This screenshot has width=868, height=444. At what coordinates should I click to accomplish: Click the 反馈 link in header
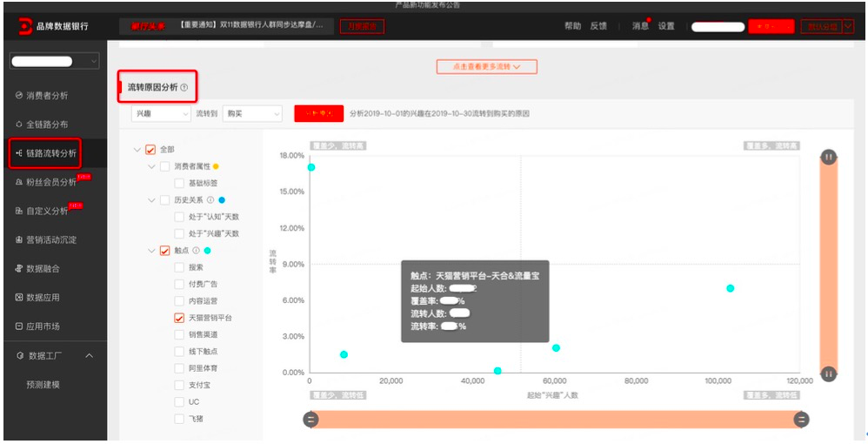pos(598,26)
